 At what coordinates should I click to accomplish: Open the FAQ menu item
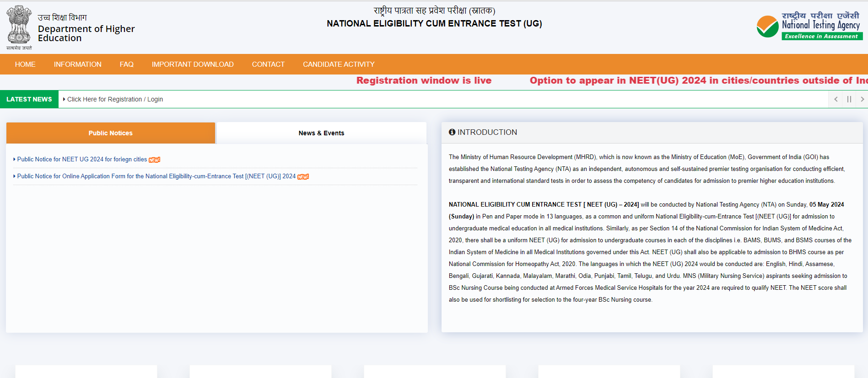coord(127,64)
